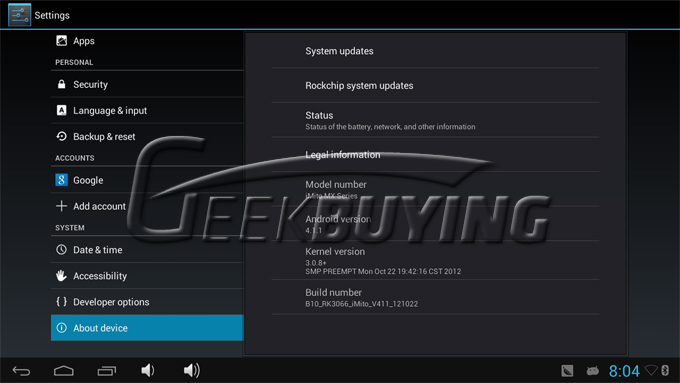Open Language & input settings
680x383 pixels.
(x=147, y=110)
